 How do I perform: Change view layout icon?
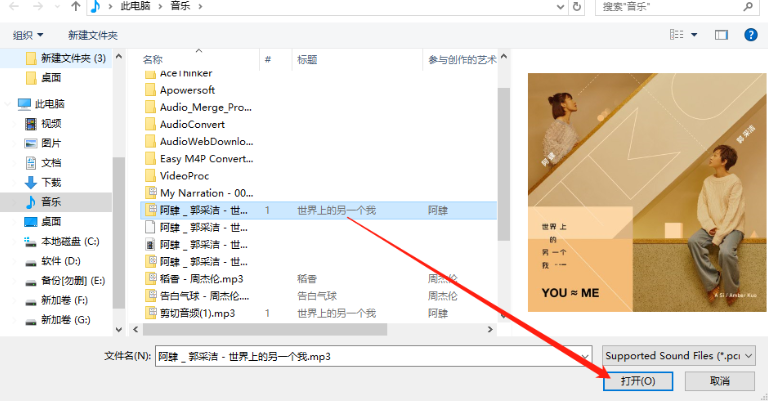(676, 35)
